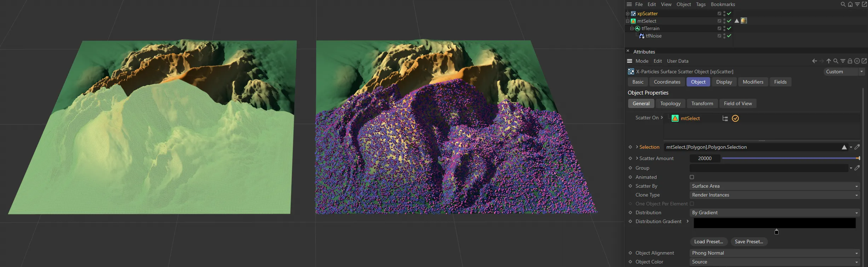Screen dimensions: 868x267
Task: Open File menu in Object Manager
Action: pos(639,4)
